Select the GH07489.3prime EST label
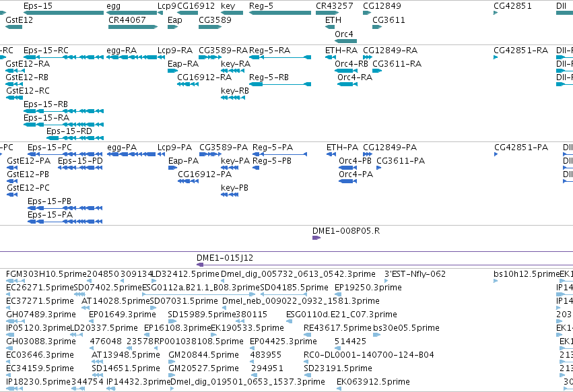 coord(41,315)
